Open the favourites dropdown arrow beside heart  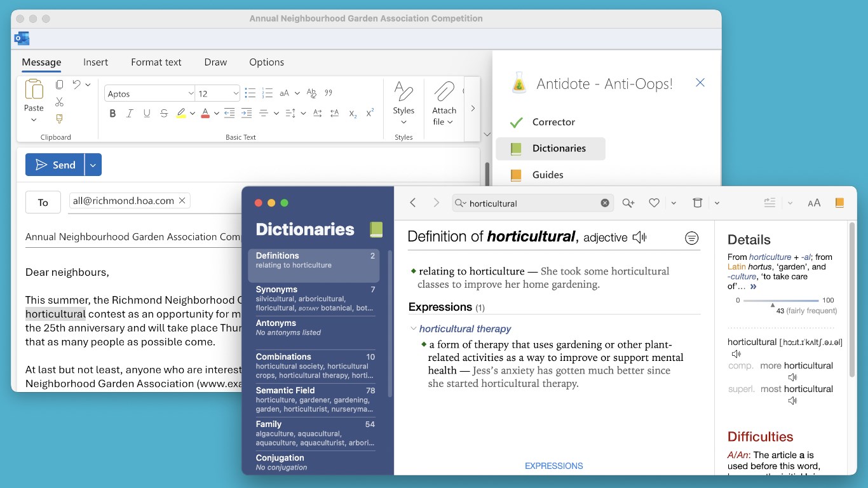point(674,203)
